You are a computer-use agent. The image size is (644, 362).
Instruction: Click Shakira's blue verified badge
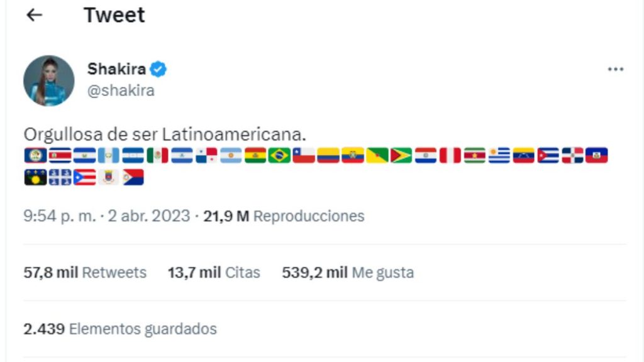click(x=159, y=69)
